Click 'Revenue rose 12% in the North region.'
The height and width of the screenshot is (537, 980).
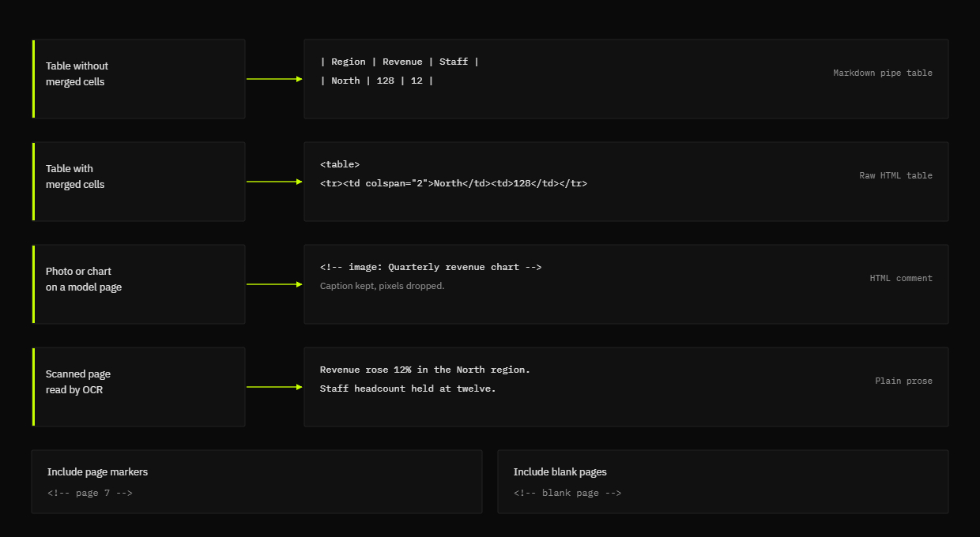[425, 370]
